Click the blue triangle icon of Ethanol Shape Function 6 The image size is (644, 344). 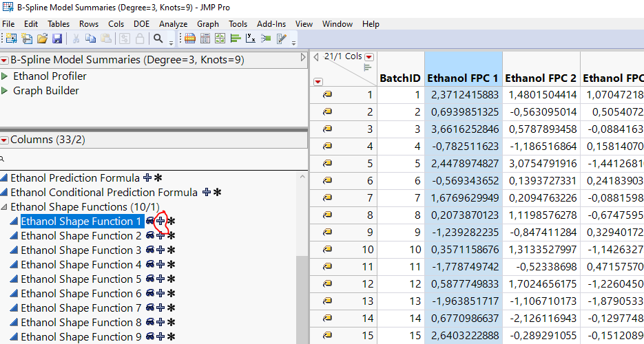tap(14, 294)
